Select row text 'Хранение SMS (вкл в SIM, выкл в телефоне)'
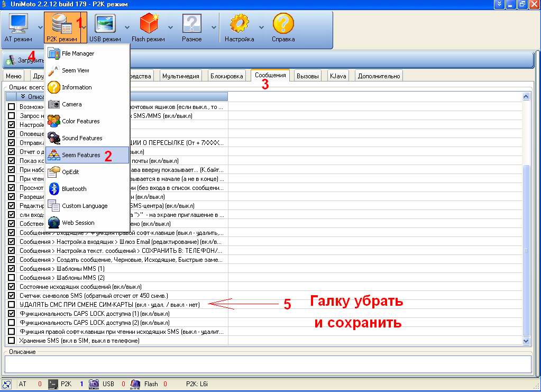 [79, 341]
